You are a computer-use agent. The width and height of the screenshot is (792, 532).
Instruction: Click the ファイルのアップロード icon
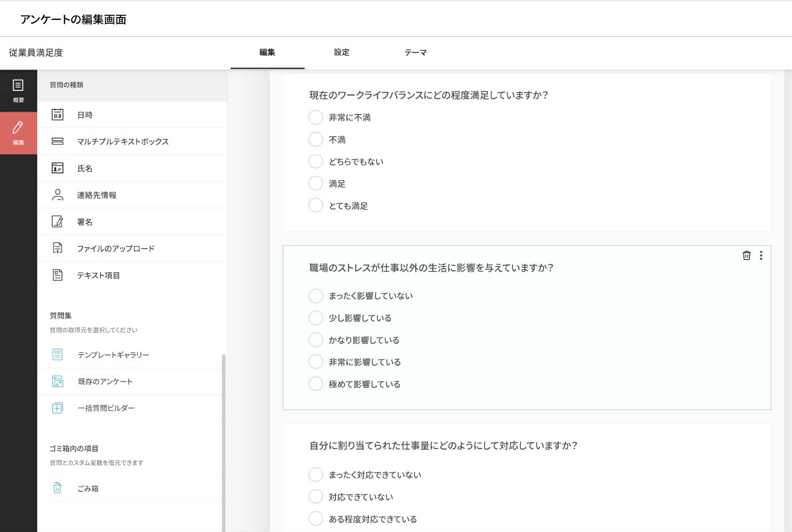click(58, 248)
